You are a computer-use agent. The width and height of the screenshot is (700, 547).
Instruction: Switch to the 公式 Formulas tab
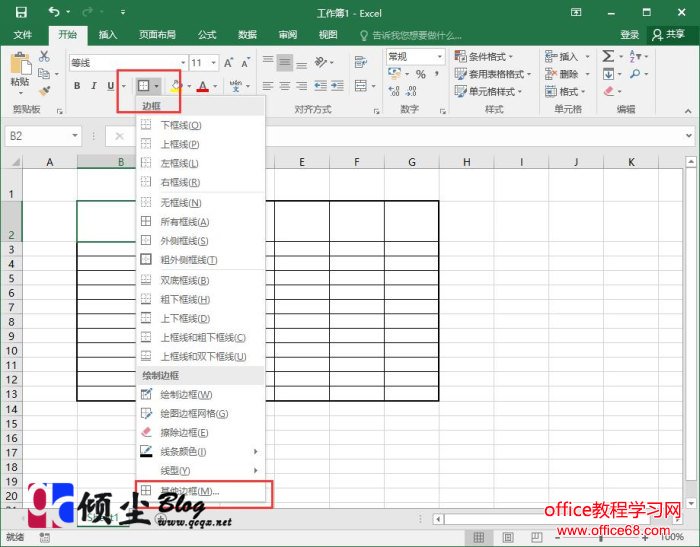point(207,34)
